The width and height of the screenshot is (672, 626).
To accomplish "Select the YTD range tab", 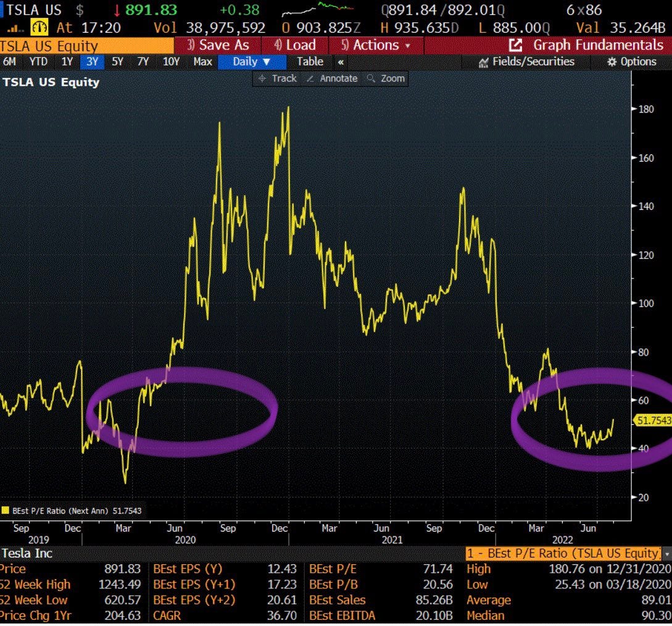I will [x=39, y=62].
